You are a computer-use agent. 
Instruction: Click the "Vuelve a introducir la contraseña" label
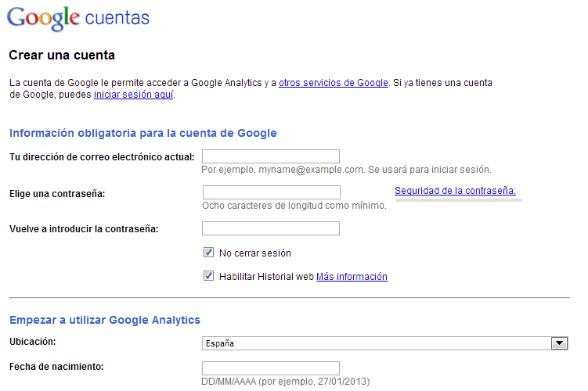tap(84, 229)
